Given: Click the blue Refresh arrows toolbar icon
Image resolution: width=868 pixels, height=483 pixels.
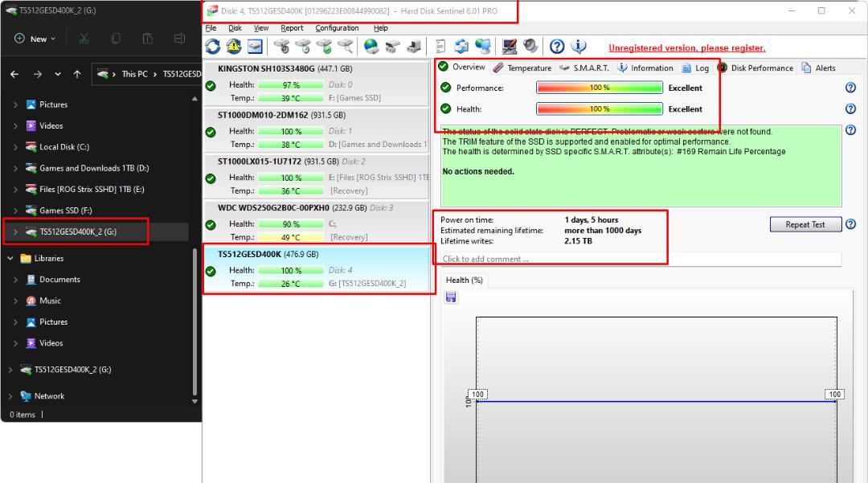Looking at the screenshot, I should pos(213,47).
